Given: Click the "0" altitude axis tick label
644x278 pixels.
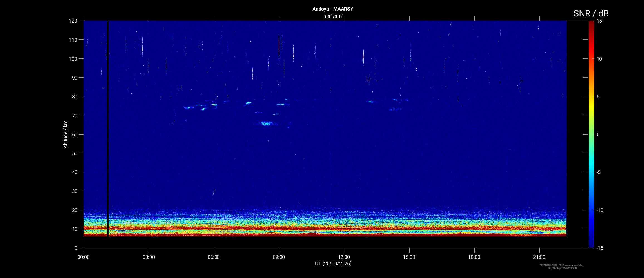Looking at the screenshot, I should (76, 248).
